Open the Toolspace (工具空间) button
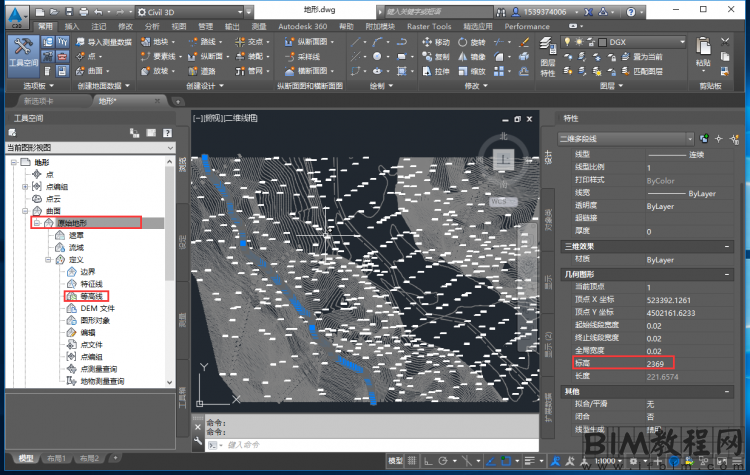The height and width of the screenshot is (475, 750). click(22, 55)
